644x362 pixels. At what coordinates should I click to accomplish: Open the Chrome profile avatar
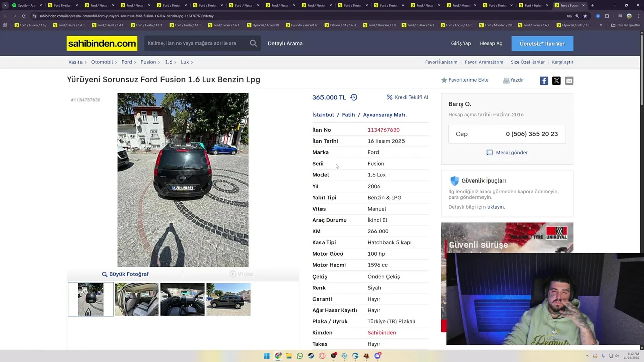[629, 16]
